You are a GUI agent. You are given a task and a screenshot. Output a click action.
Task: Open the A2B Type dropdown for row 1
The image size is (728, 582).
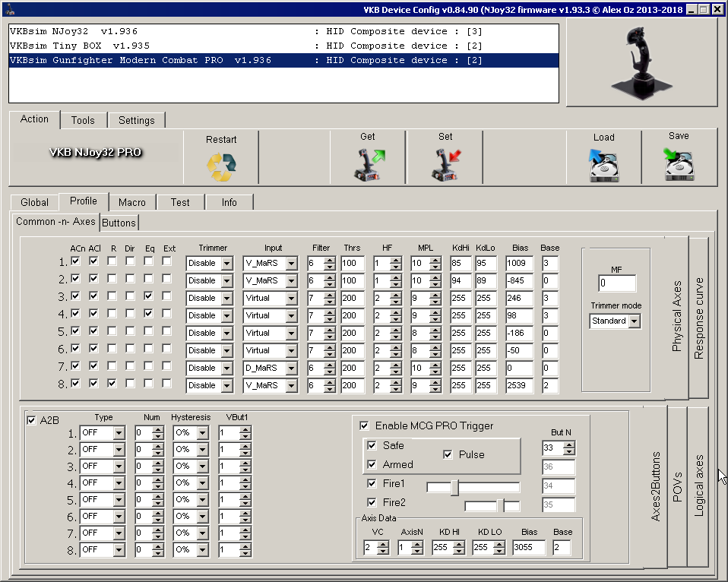click(119, 433)
